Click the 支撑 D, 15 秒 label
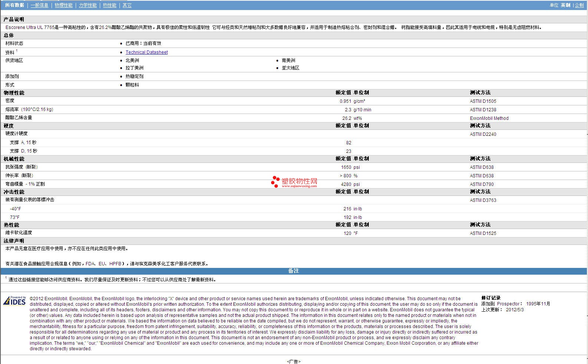This screenshot has width=588, height=364. pyautogui.click(x=23, y=151)
